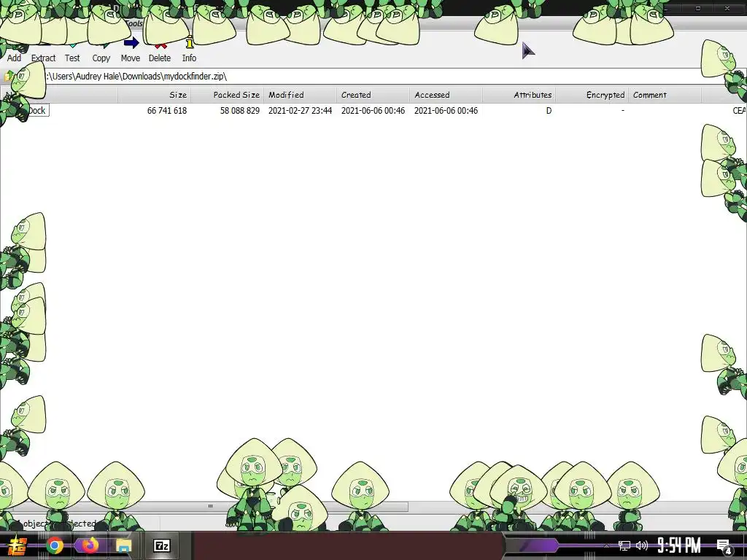The width and height of the screenshot is (747, 560).
Task: Launch Google Chrome from the taskbar
Action: (55, 545)
